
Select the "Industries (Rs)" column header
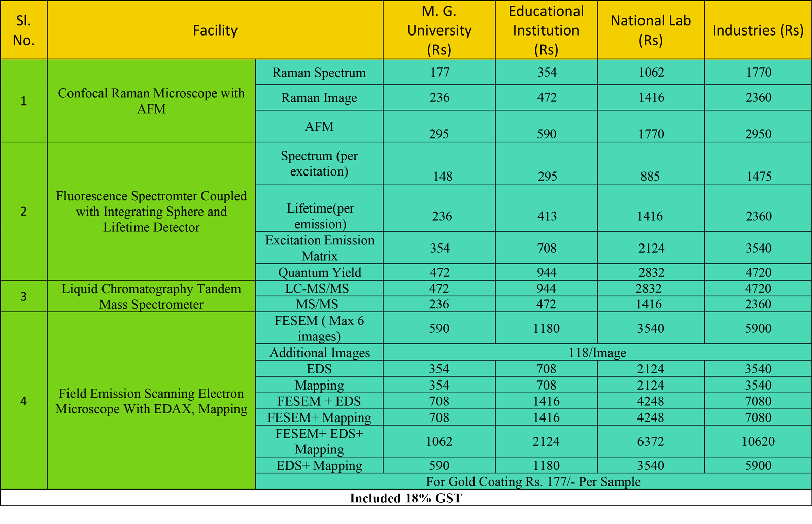click(x=758, y=30)
